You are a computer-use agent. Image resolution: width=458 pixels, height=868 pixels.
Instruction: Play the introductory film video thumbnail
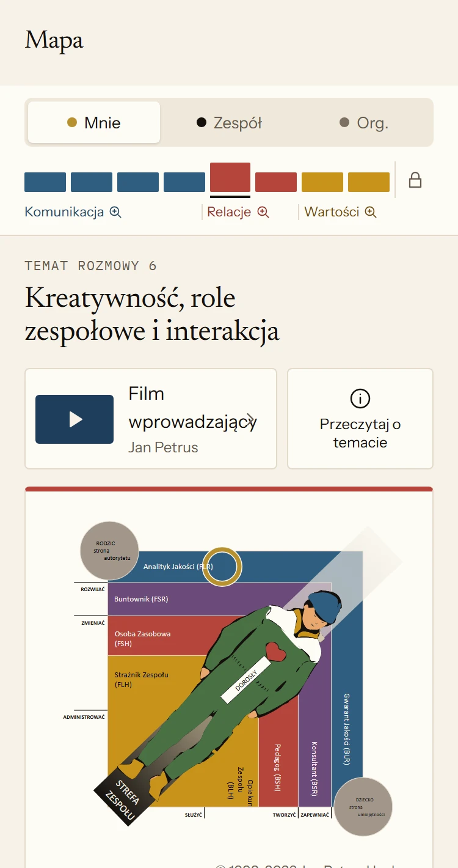tap(75, 419)
